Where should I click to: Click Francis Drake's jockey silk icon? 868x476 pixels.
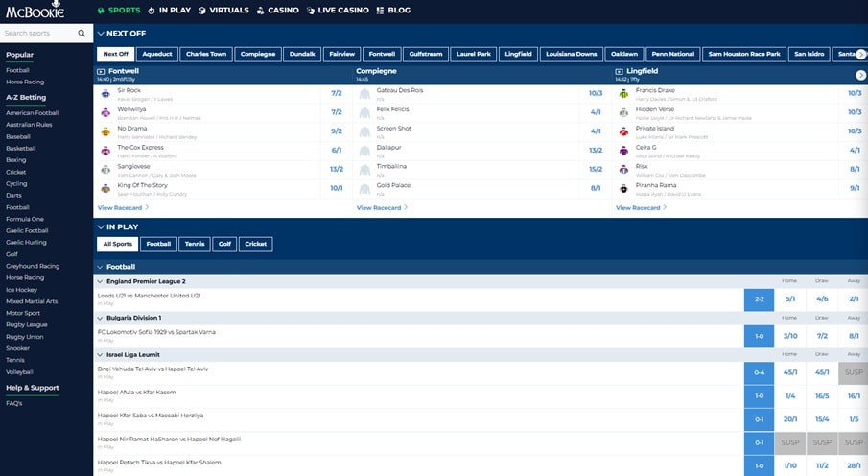[x=622, y=93]
